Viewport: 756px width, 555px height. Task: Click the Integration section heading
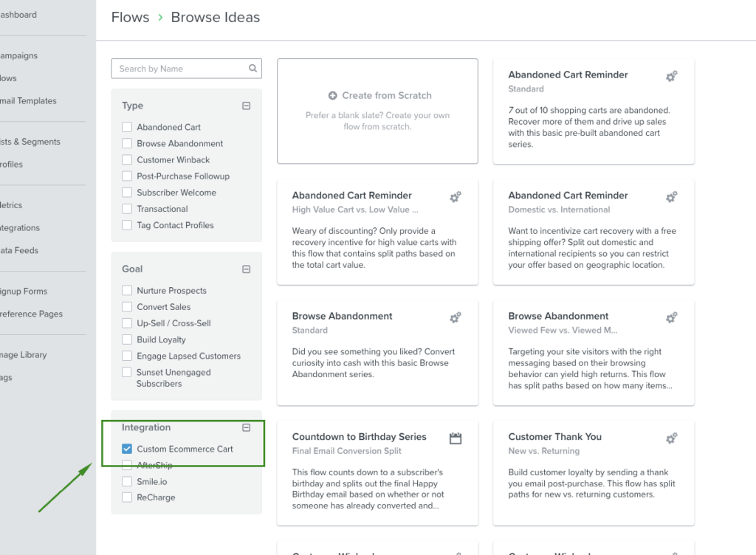click(x=146, y=427)
